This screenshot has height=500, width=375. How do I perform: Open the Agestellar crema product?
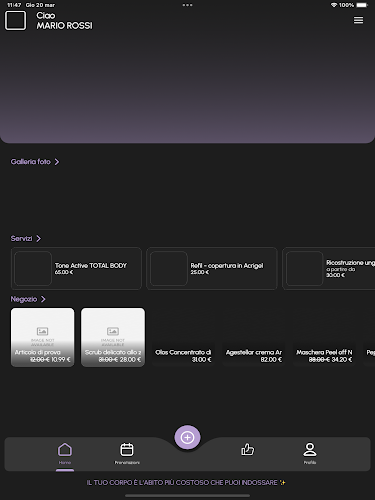(x=254, y=355)
